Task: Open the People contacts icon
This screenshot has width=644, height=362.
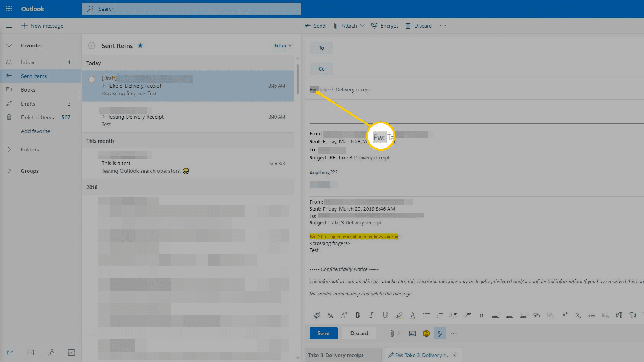Action: coord(51,352)
